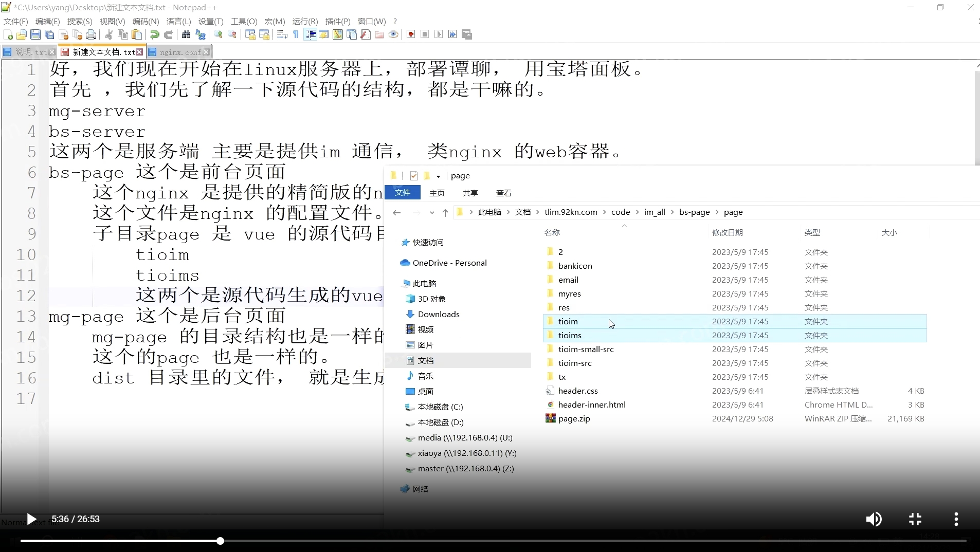Click the Playback macro icon

439,34
